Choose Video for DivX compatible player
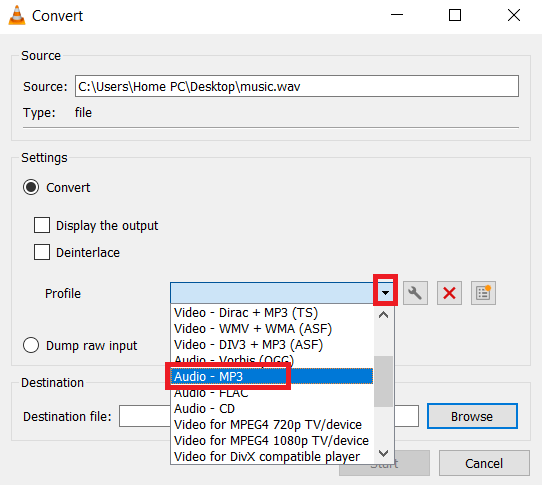542x485 pixels. click(272, 456)
